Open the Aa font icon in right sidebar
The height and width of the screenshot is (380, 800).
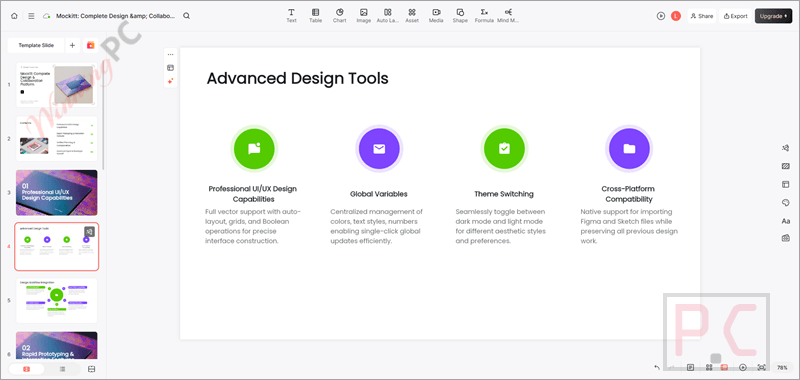coord(786,221)
